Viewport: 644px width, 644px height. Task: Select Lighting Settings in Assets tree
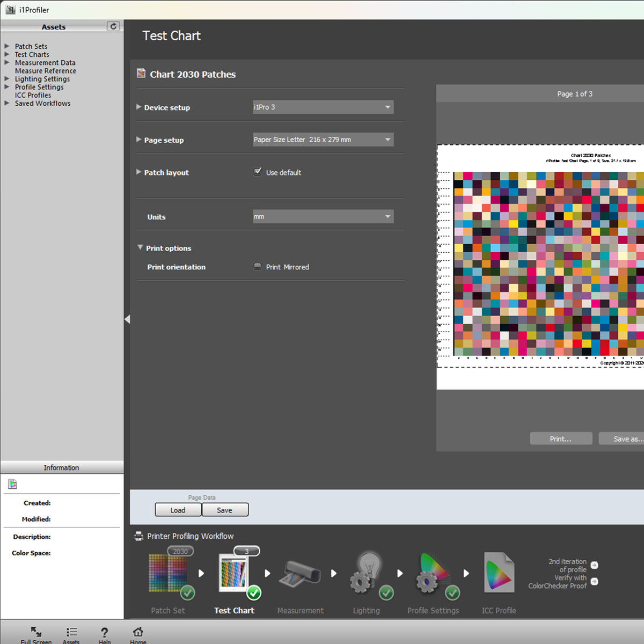coord(42,79)
